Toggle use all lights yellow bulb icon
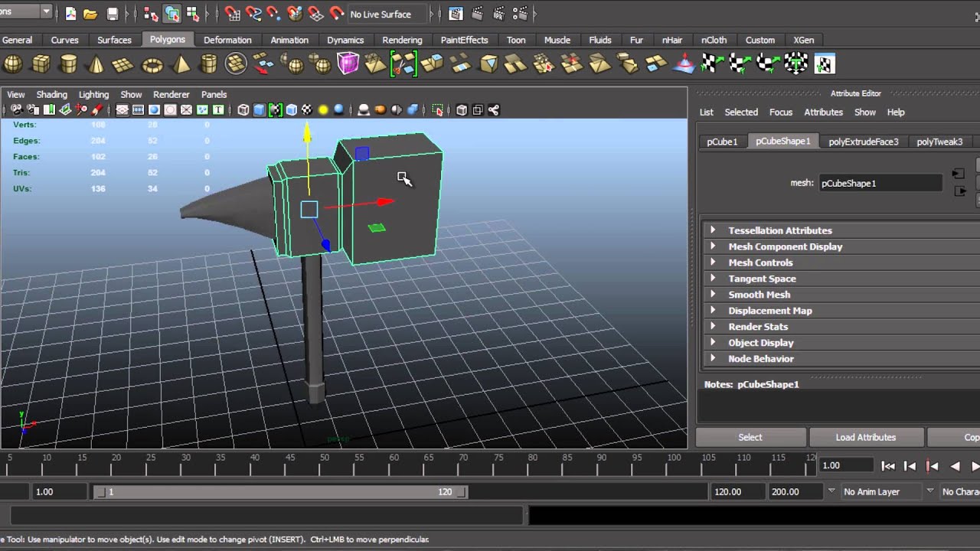Screen dimensions: 980x551 323,110
